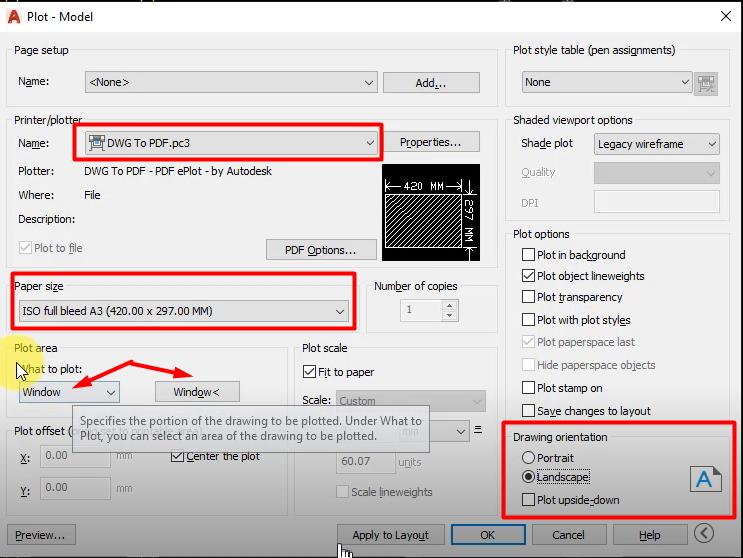
Task: Enable Plot stamp on checkbox
Action: (x=528, y=388)
